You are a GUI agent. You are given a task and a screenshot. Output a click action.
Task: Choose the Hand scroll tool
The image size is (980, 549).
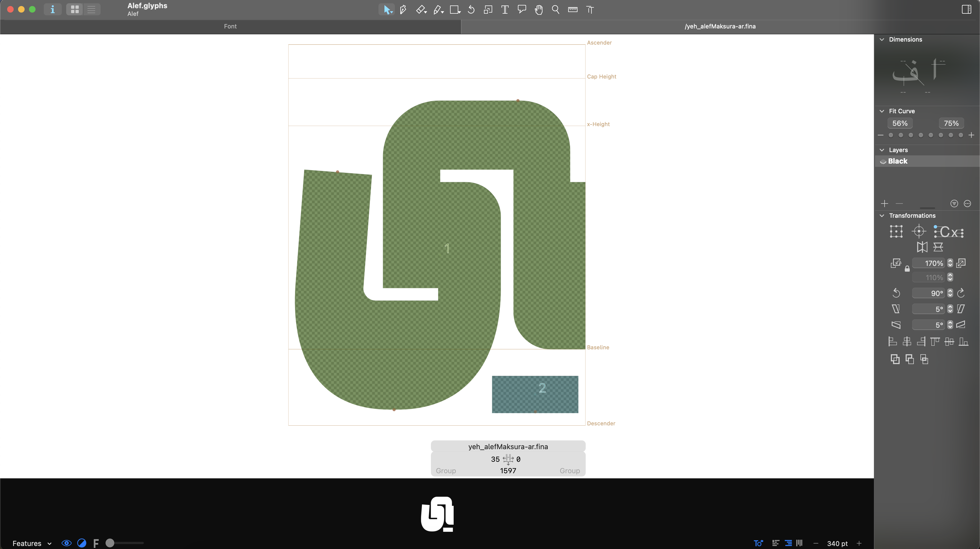point(538,10)
